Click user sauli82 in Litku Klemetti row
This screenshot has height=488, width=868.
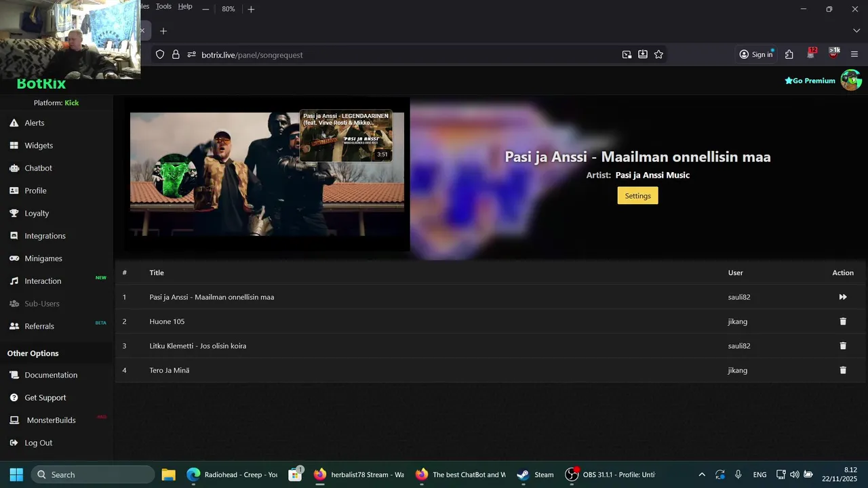pyautogui.click(x=739, y=346)
